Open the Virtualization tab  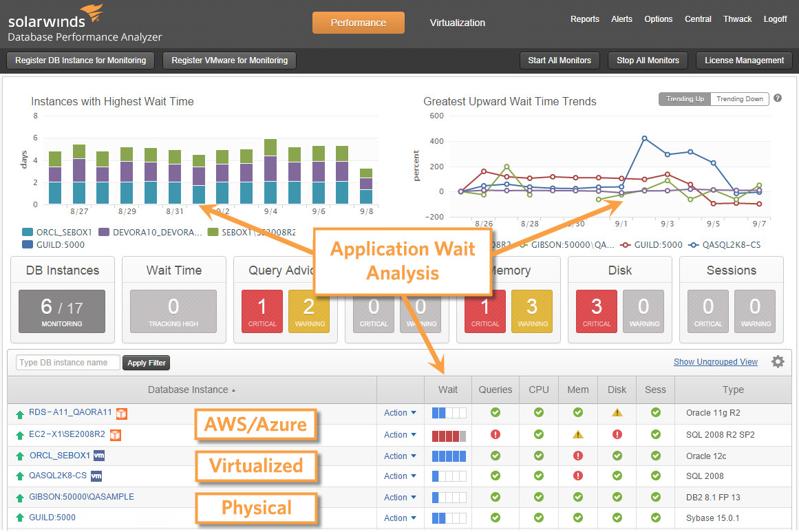457,23
